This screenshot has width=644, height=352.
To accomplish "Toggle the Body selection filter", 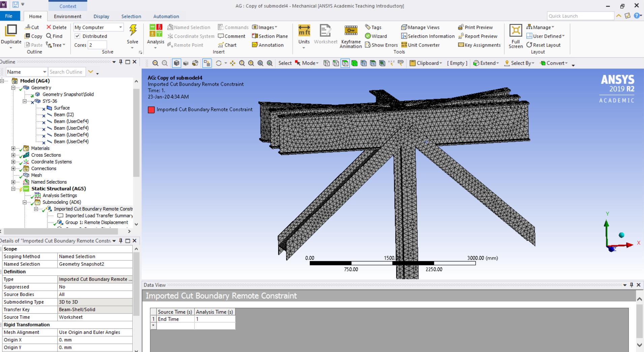I will [x=354, y=63].
